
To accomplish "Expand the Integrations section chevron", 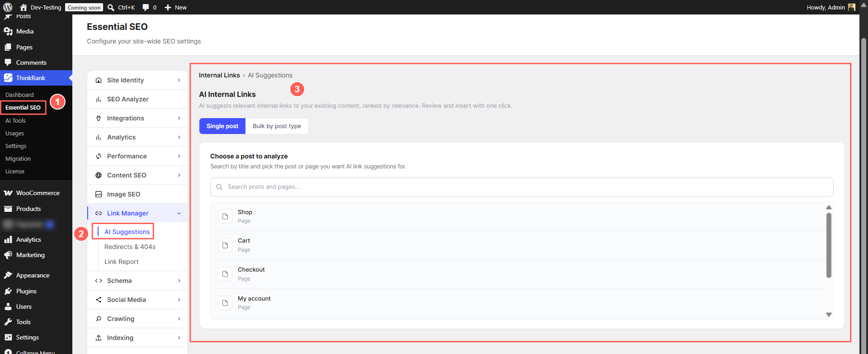I will [x=179, y=118].
